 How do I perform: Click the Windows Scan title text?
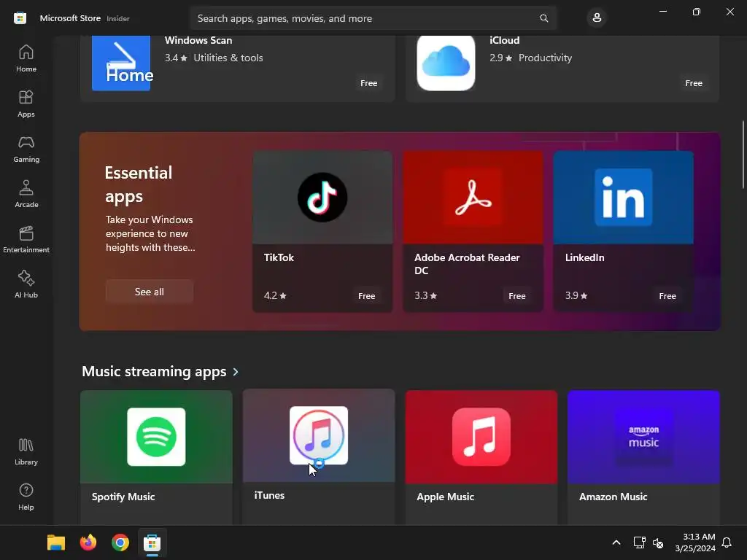point(198,41)
